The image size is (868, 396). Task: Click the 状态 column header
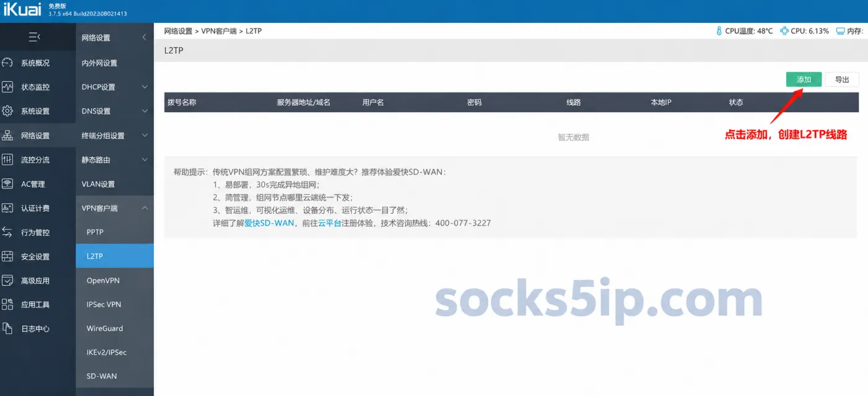(x=736, y=102)
